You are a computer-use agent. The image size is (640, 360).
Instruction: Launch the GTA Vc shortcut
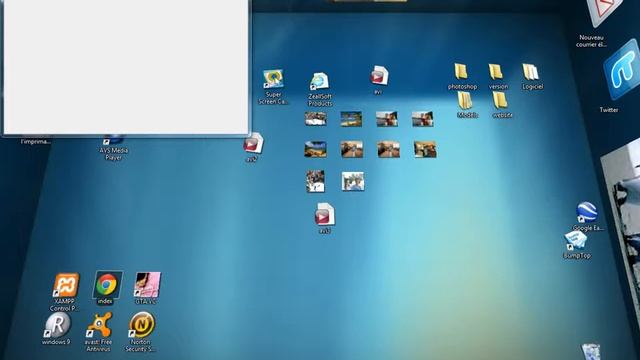(147, 284)
